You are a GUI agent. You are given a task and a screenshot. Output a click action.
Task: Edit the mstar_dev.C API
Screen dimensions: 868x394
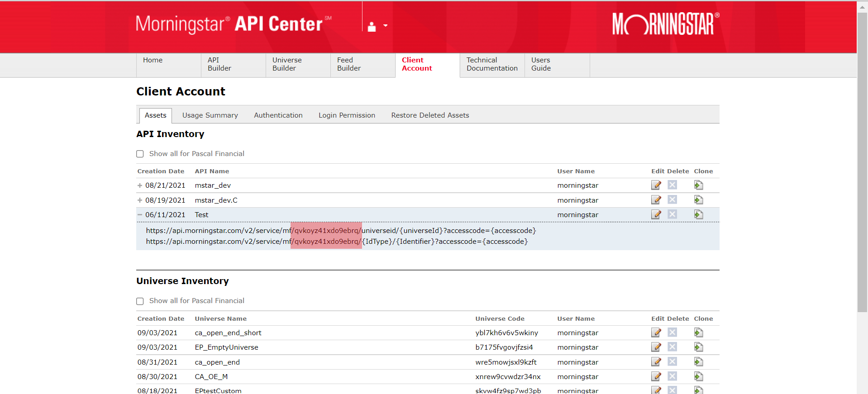[x=656, y=200]
